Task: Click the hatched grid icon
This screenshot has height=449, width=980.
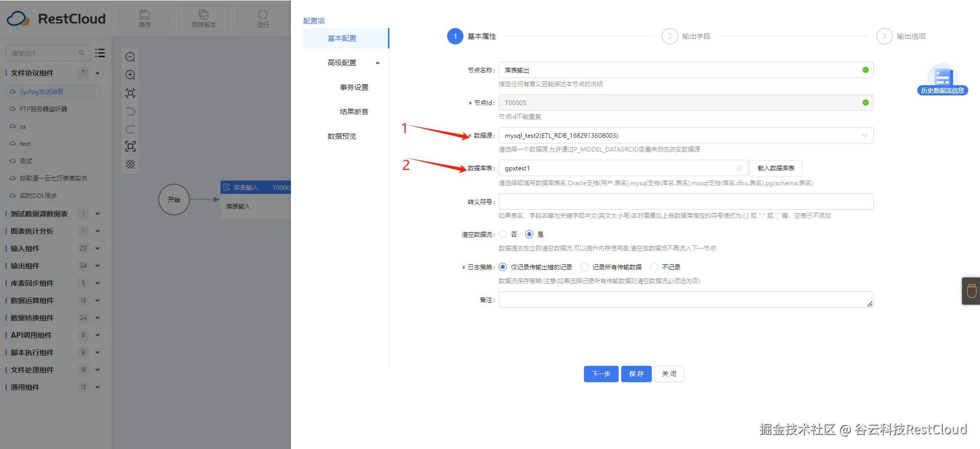Action: click(x=131, y=164)
